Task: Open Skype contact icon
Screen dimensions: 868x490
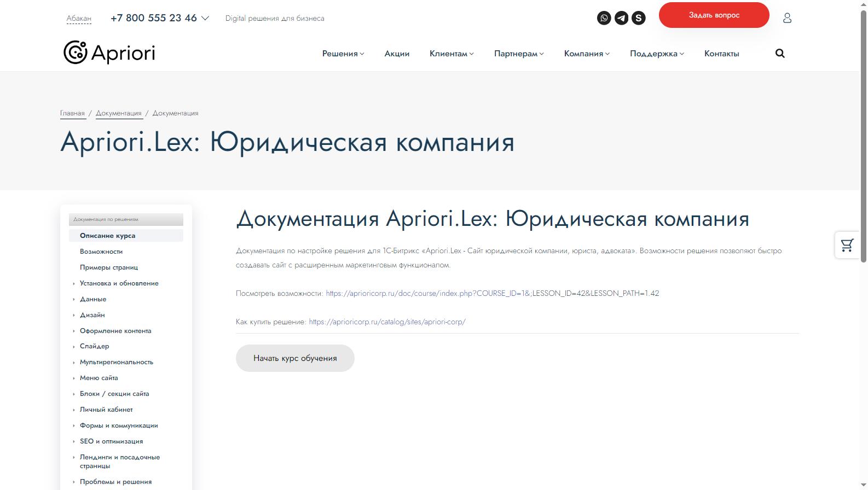Action: click(639, 18)
